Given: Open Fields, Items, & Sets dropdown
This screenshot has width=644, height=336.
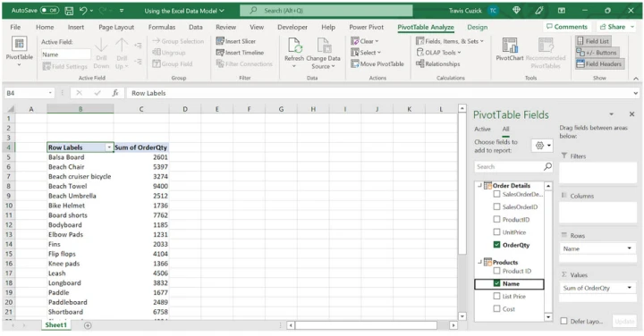Looking at the screenshot, I should pyautogui.click(x=450, y=41).
